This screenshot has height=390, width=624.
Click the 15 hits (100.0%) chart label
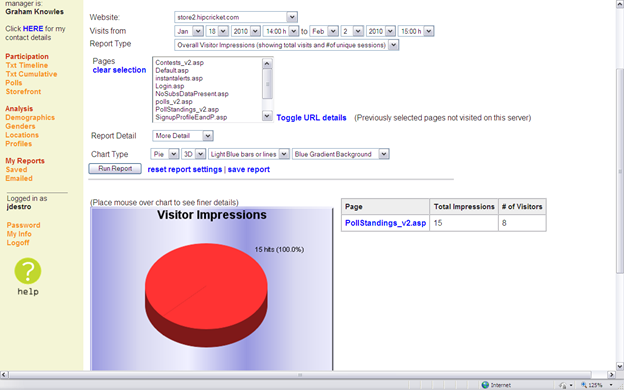pyautogui.click(x=279, y=250)
